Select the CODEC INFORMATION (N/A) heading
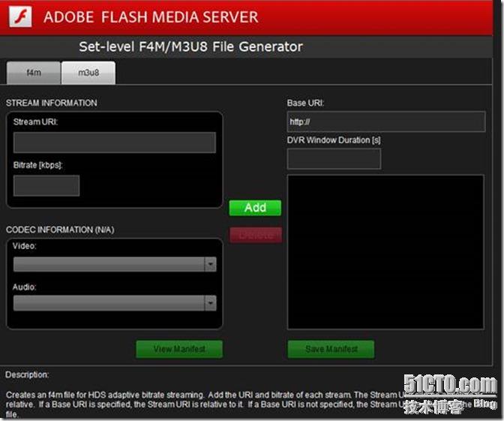Screen dimensions: 504x421 (x=60, y=230)
